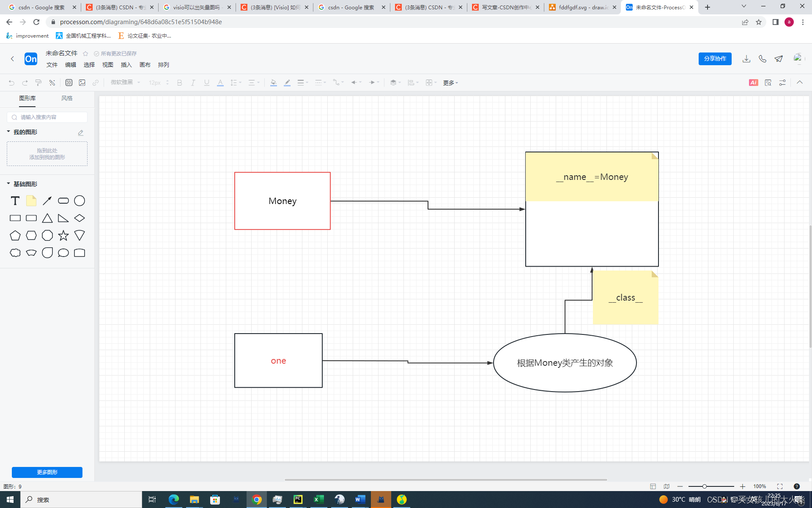Open the 插入 menu

[126, 65]
